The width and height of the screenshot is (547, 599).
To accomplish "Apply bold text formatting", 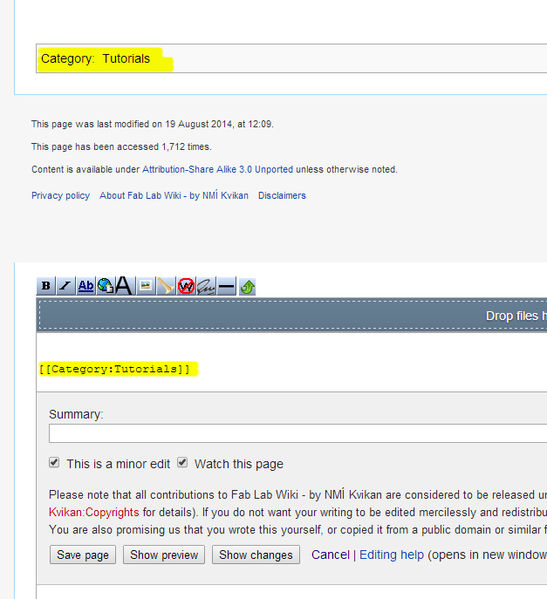I will tap(46, 286).
